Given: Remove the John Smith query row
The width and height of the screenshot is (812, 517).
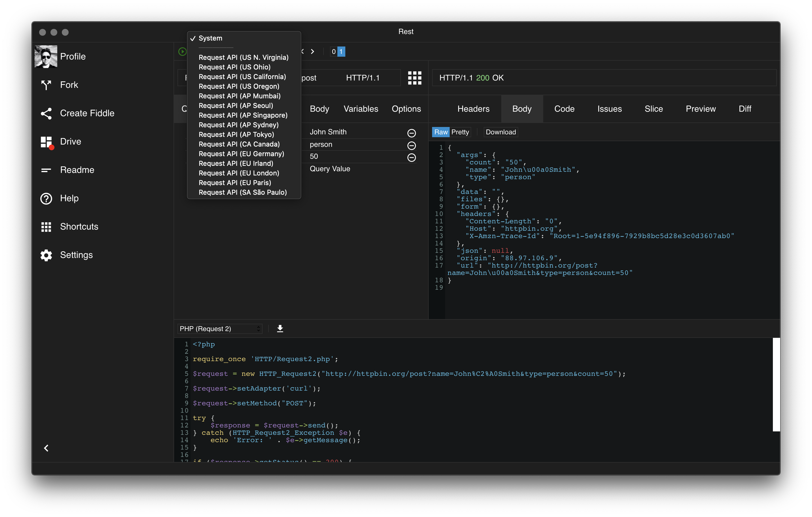Looking at the screenshot, I should click(411, 133).
